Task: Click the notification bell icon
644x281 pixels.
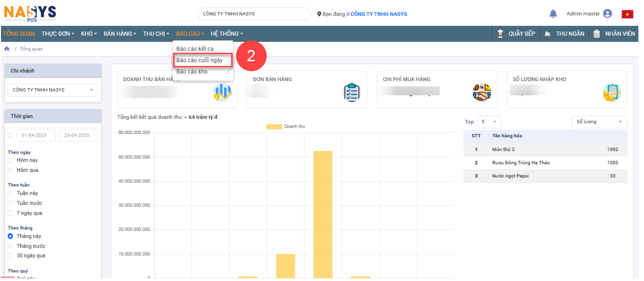Action: click(x=553, y=14)
